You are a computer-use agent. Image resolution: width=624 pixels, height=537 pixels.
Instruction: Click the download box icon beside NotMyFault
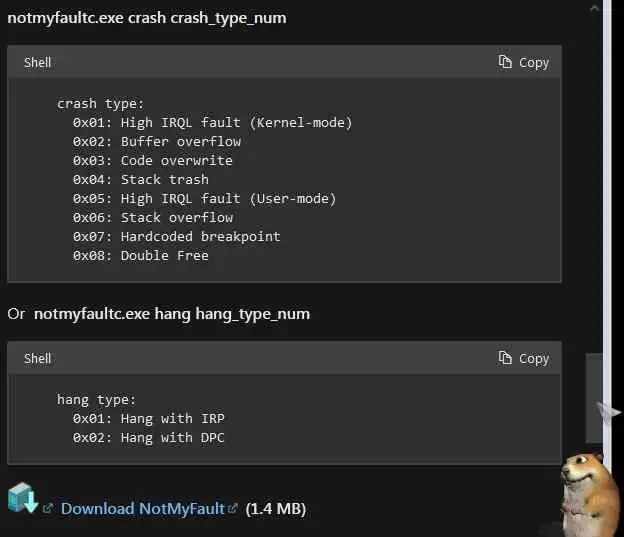(x=23, y=498)
